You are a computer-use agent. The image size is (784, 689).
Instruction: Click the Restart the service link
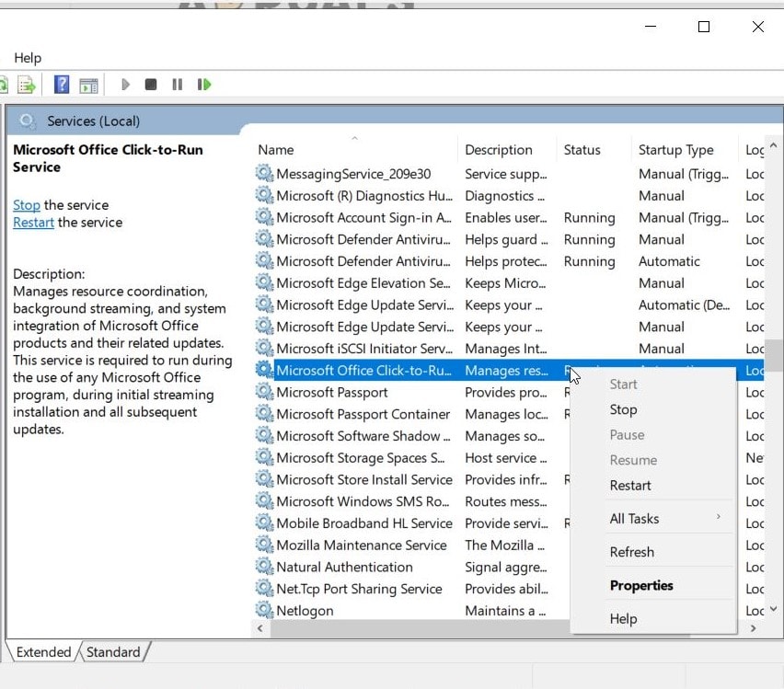33,222
